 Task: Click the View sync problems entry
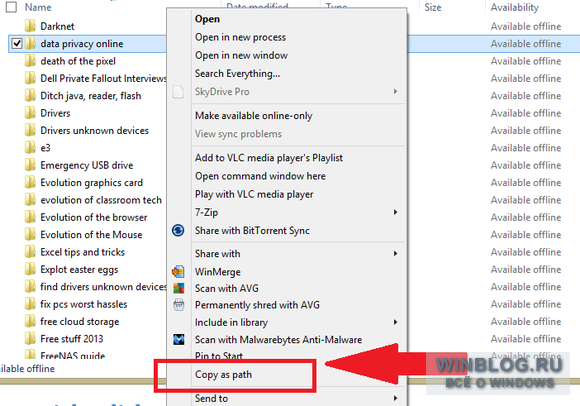238,134
